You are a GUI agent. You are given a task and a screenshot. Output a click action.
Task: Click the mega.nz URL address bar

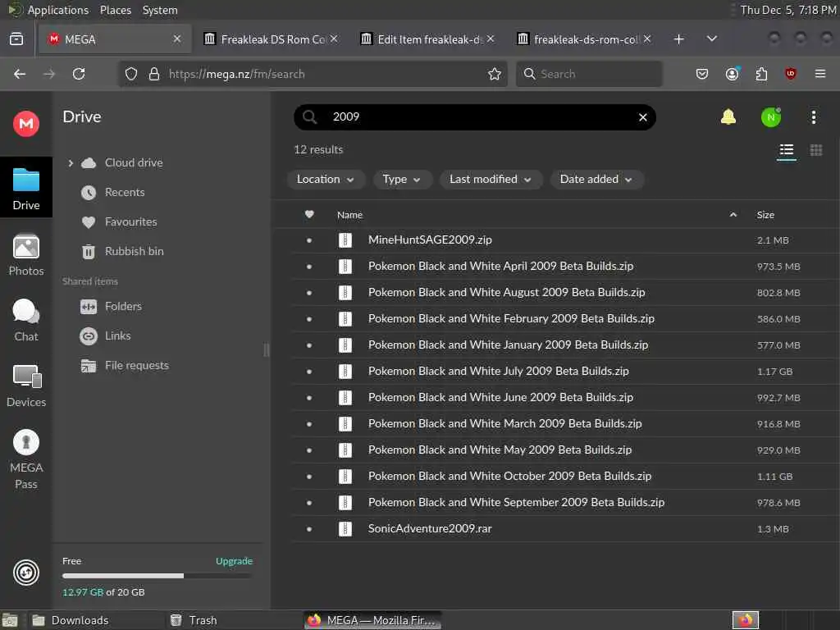[x=313, y=74]
